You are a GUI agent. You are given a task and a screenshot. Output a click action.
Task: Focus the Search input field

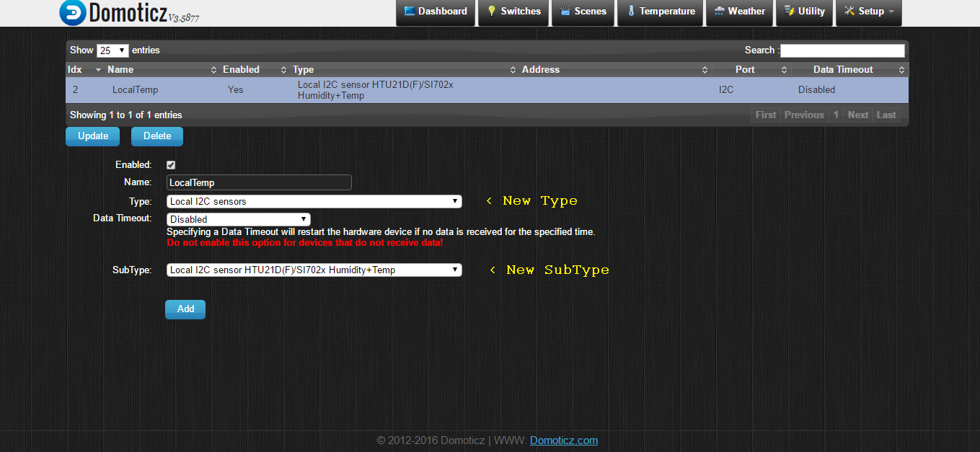[842, 50]
